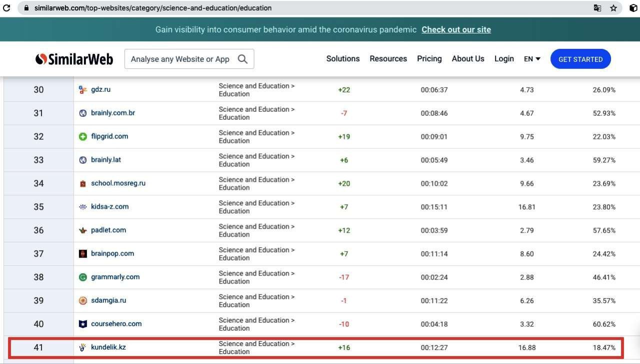Click the school.mosreg.ru favicon
Image resolution: width=640 pixels, height=364 pixels.
click(x=83, y=184)
